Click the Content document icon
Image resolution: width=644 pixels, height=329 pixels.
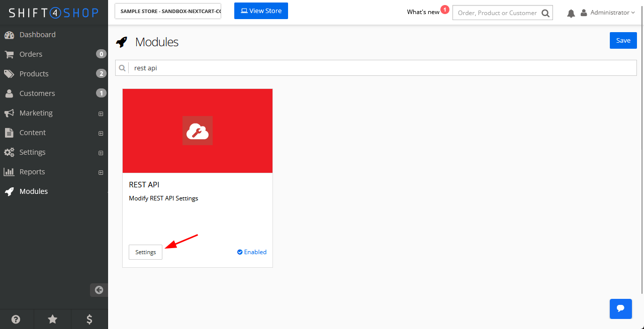click(x=9, y=133)
